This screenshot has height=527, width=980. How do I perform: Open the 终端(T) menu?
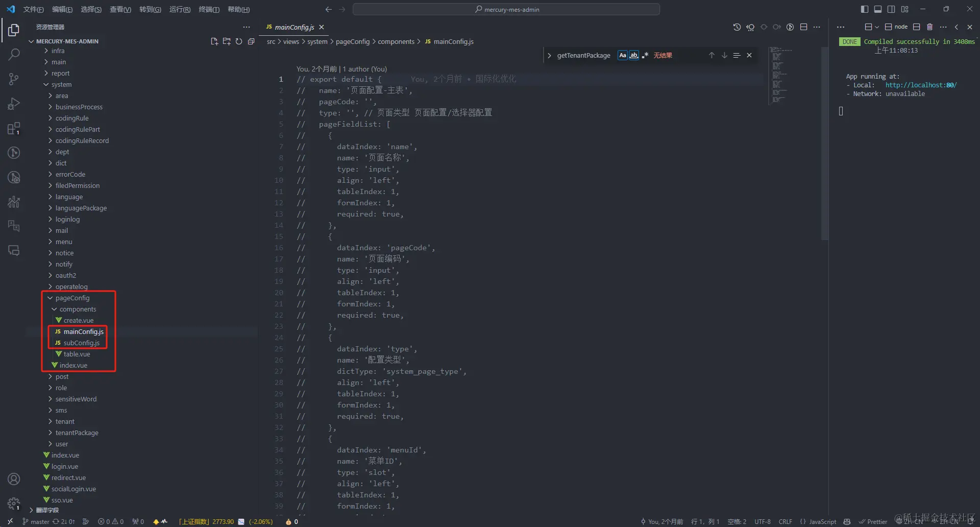tap(209, 9)
